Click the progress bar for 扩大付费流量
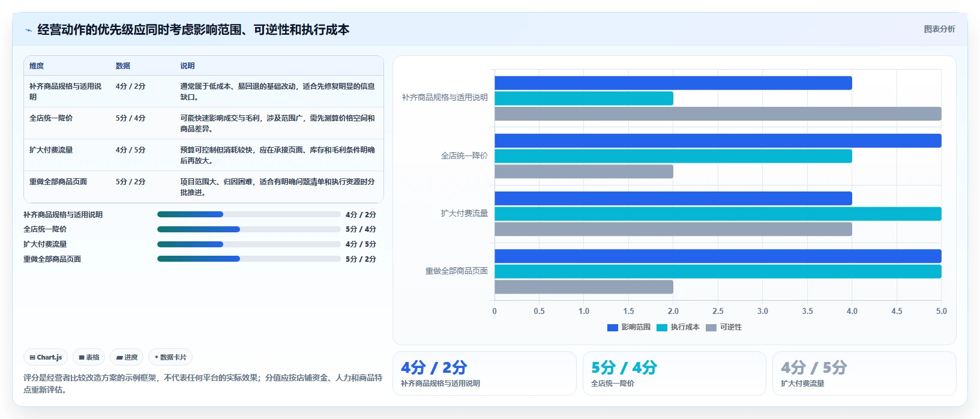This screenshot has height=419, width=980. coord(248,244)
